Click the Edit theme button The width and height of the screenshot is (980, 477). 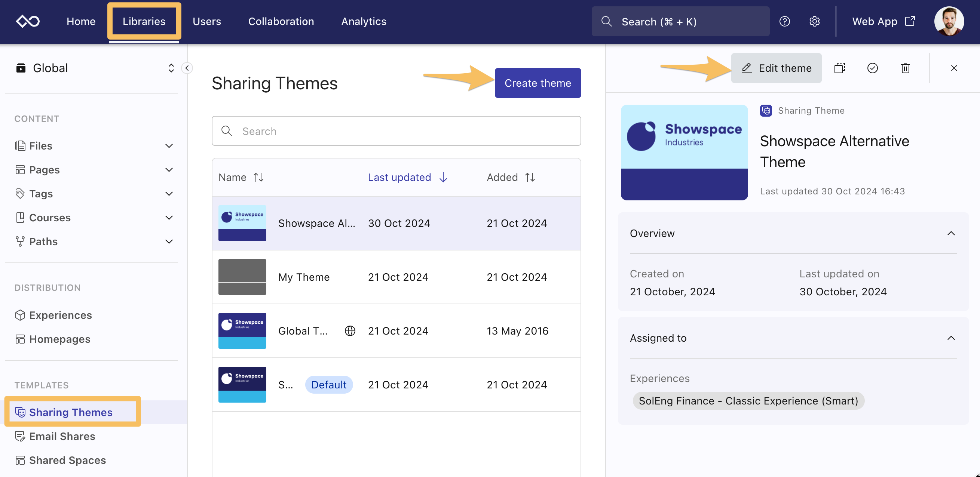776,68
